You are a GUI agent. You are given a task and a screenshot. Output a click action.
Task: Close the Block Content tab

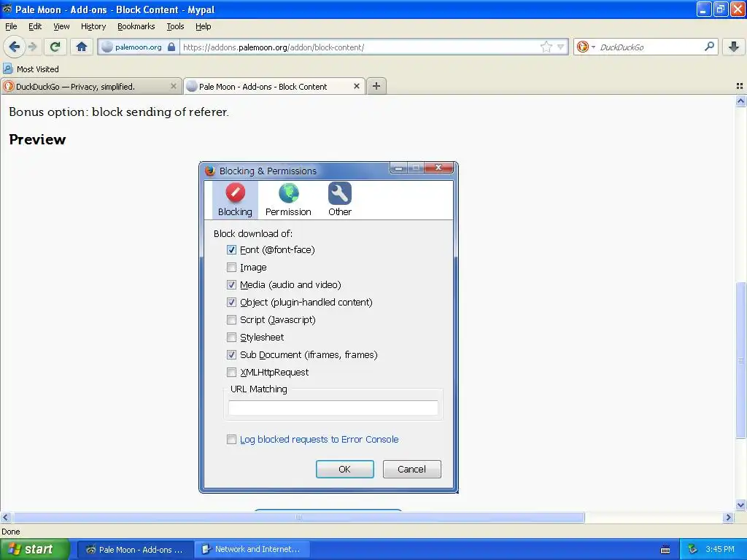coord(356,86)
